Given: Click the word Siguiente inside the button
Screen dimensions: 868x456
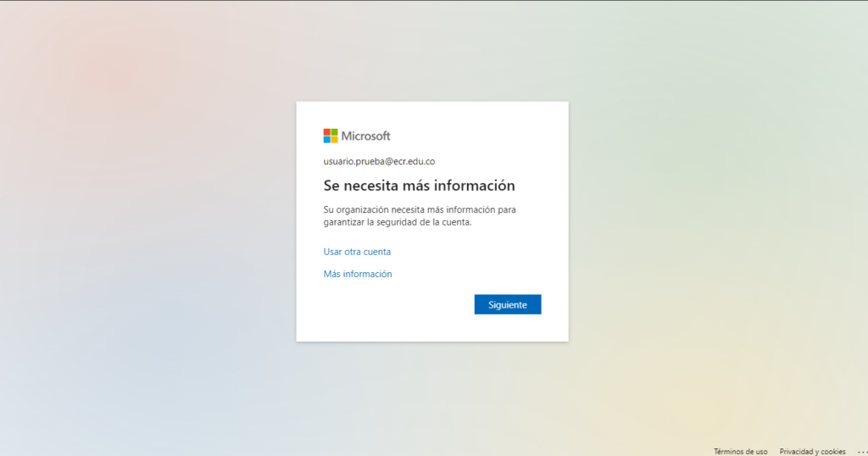Looking at the screenshot, I should [508, 305].
